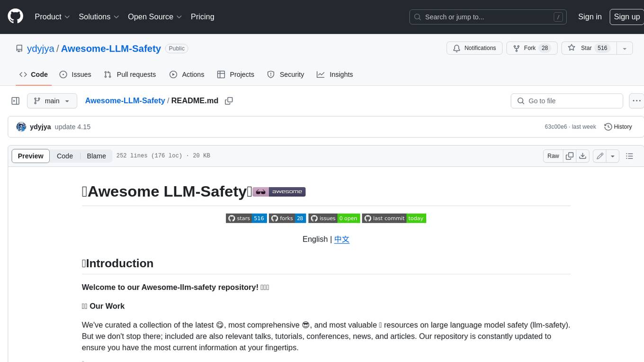644x362 pixels.
Task: Open the more file actions menu
Action: coord(636,101)
